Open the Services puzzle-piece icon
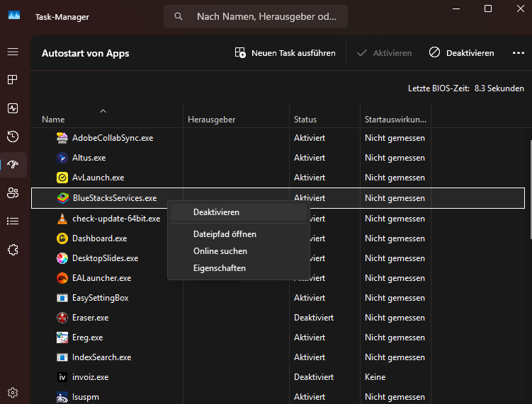Viewport: 532px width, 404px height. click(x=13, y=249)
